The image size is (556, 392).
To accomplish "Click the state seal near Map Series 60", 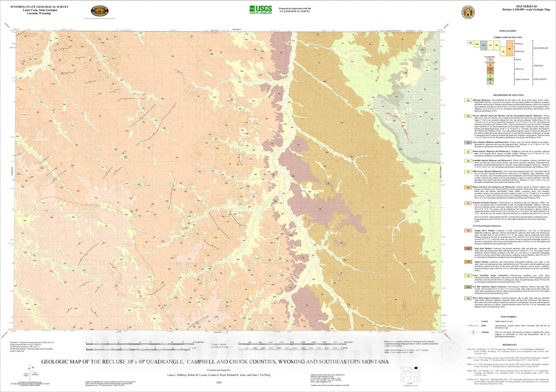I will 467,12.
